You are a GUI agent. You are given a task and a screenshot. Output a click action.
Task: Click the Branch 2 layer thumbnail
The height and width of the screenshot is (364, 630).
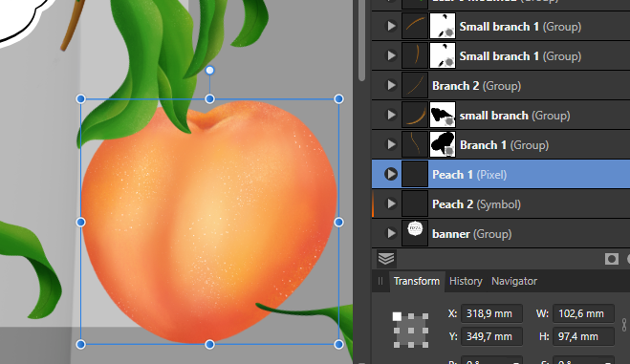coord(415,85)
